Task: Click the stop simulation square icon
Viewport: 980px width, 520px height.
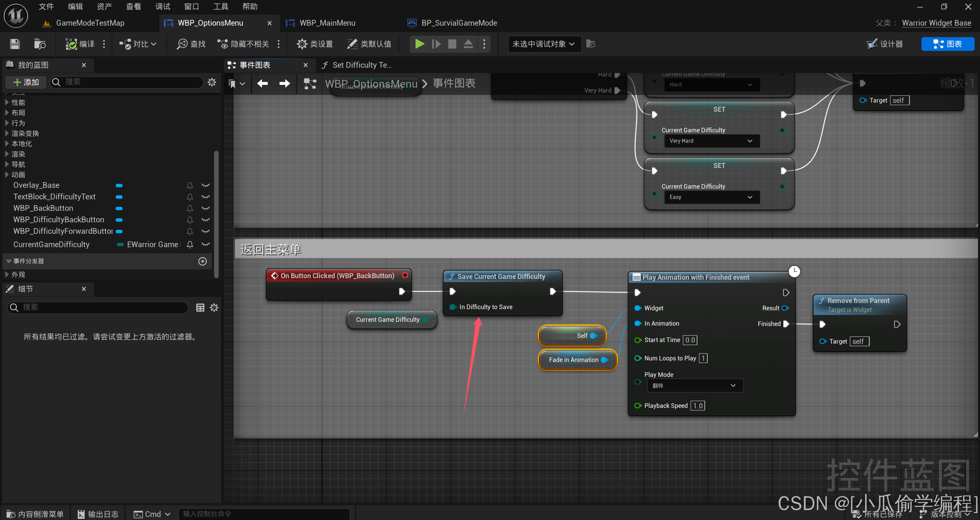Action: tap(452, 44)
